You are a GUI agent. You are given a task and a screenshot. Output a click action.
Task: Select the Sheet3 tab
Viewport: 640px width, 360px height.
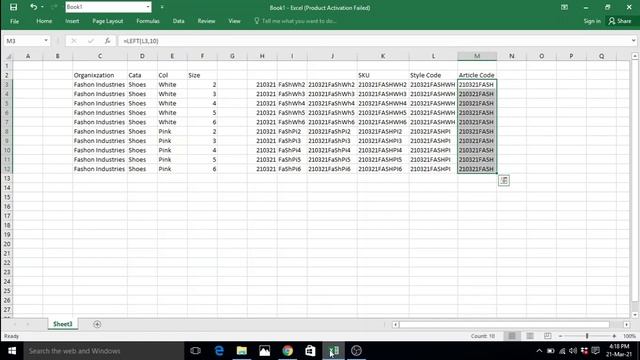pyautogui.click(x=62, y=324)
